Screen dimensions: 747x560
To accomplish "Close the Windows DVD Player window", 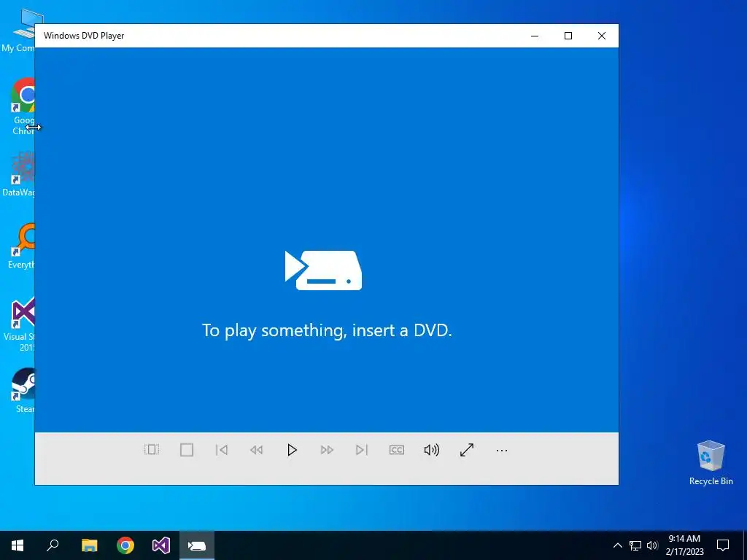I will pyautogui.click(x=602, y=36).
